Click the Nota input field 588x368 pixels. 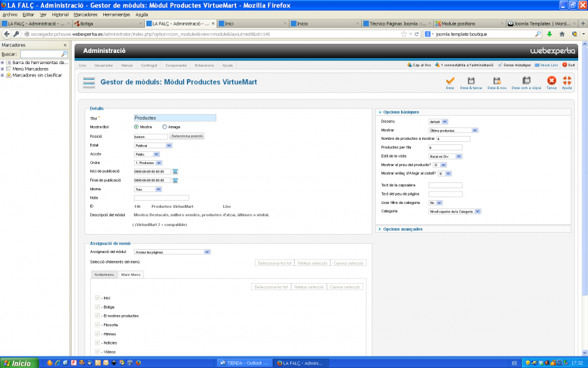[161, 197]
